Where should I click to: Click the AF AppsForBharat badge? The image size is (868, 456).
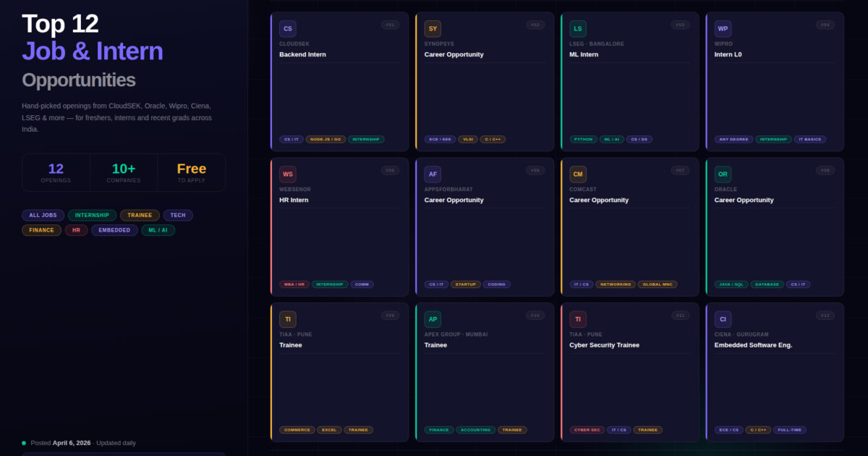pos(433,174)
